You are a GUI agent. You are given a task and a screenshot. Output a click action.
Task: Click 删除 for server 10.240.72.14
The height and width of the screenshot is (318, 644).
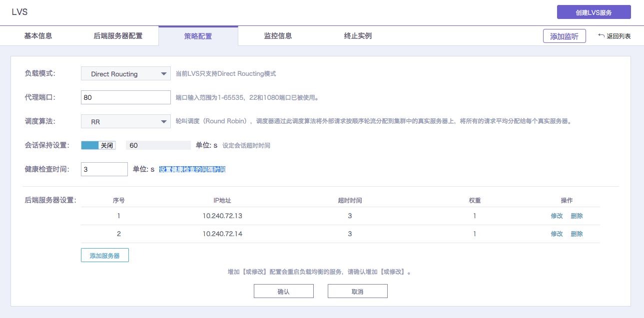(577, 234)
